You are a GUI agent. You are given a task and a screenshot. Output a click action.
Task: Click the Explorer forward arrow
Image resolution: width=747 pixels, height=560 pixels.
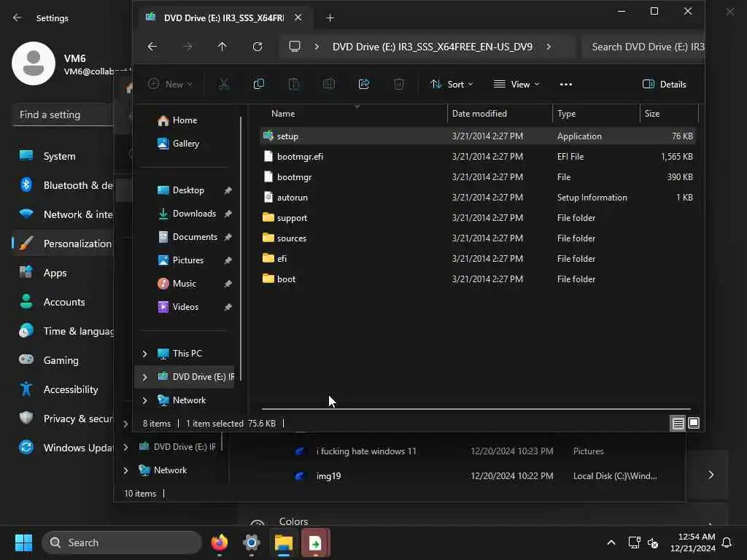tap(187, 47)
